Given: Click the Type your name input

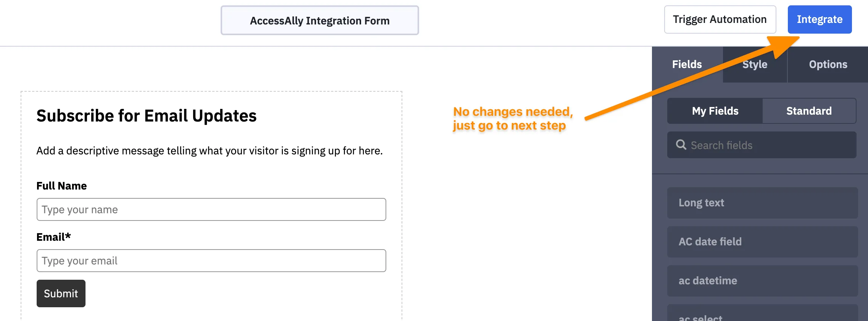Looking at the screenshot, I should 211,209.
